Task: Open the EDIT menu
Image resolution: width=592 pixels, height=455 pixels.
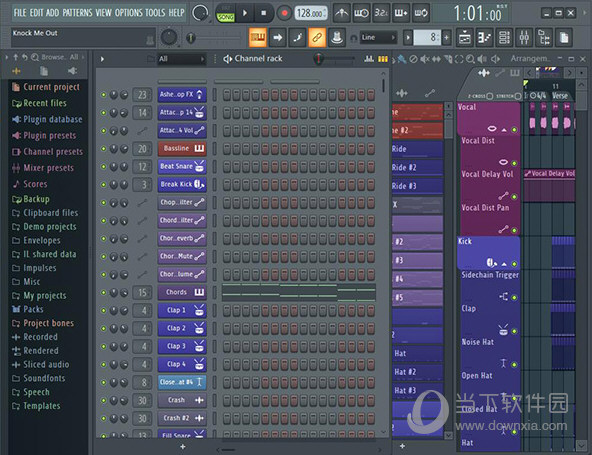Action: pyautogui.click(x=36, y=13)
